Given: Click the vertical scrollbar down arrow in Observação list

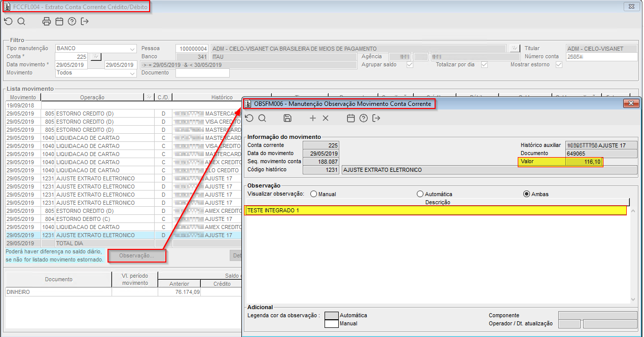Looking at the screenshot, I should pyautogui.click(x=633, y=300).
